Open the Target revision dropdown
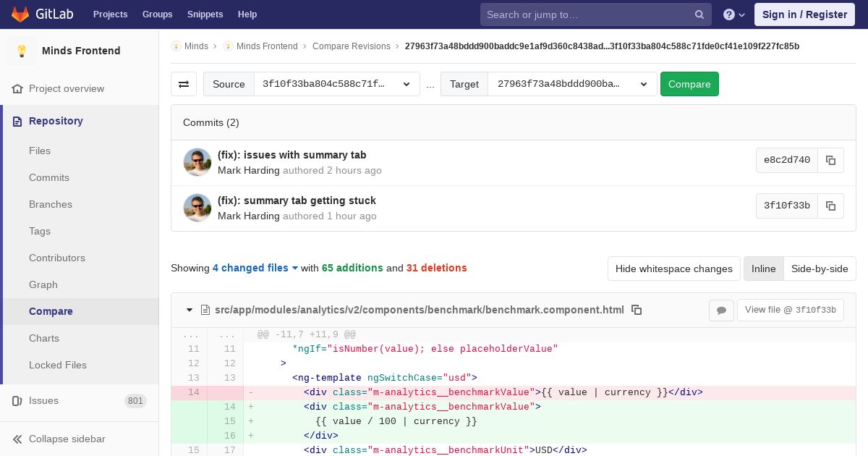The height and width of the screenshot is (456, 868). click(571, 84)
